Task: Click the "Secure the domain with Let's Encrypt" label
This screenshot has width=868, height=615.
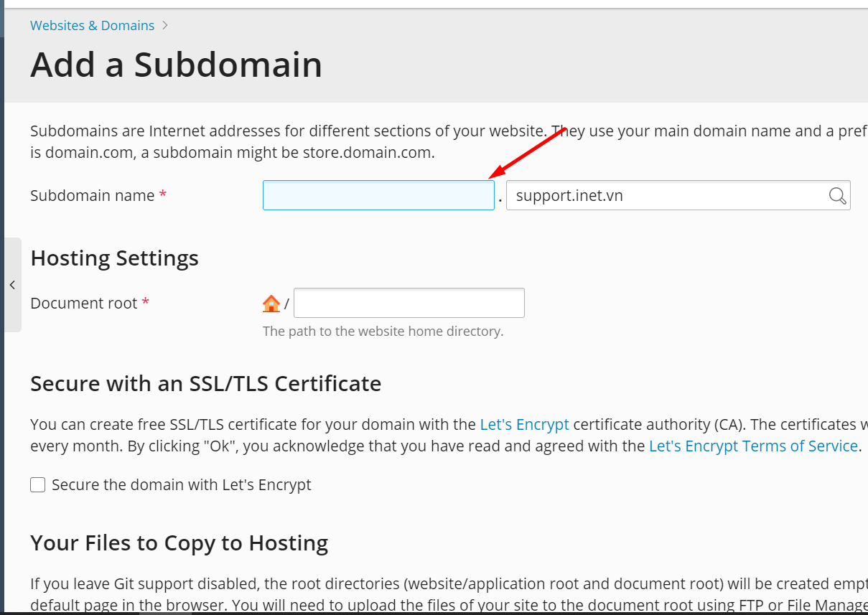Action: 182,484
